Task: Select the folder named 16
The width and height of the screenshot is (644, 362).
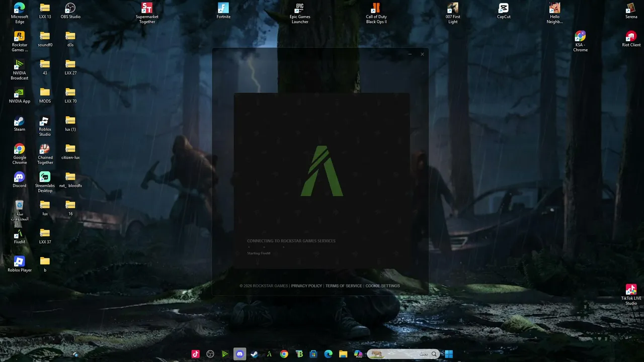Action: [x=70, y=208]
